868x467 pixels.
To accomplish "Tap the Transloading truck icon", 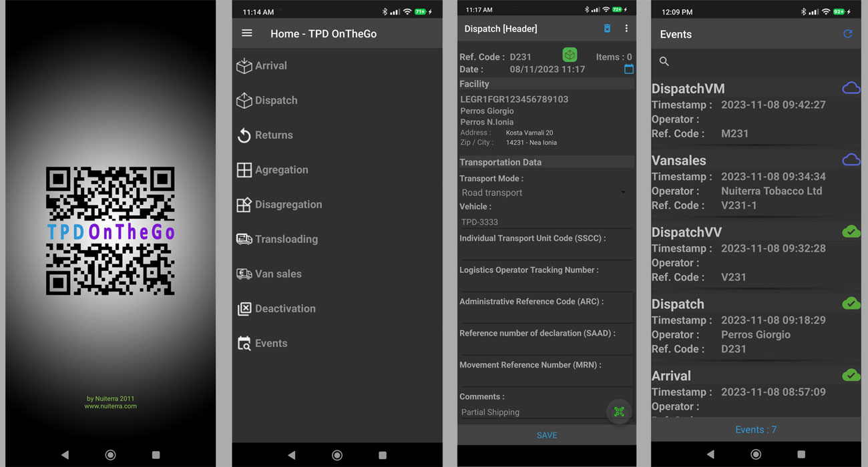I will pos(244,239).
